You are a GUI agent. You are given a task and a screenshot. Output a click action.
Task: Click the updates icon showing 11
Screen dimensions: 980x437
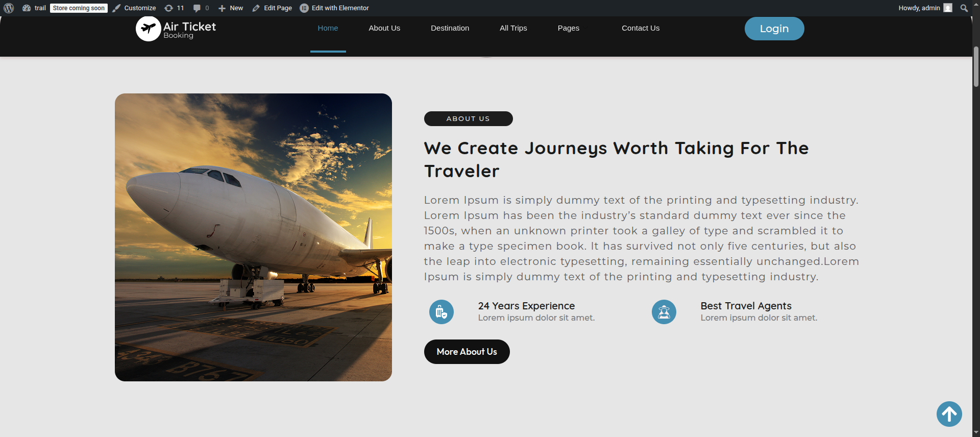pos(168,8)
